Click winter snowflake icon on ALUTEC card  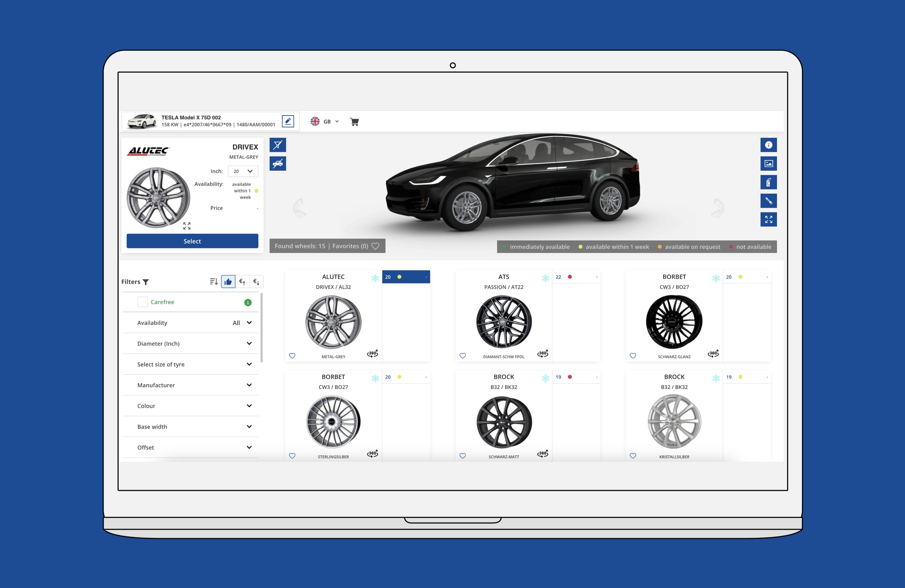tap(375, 278)
